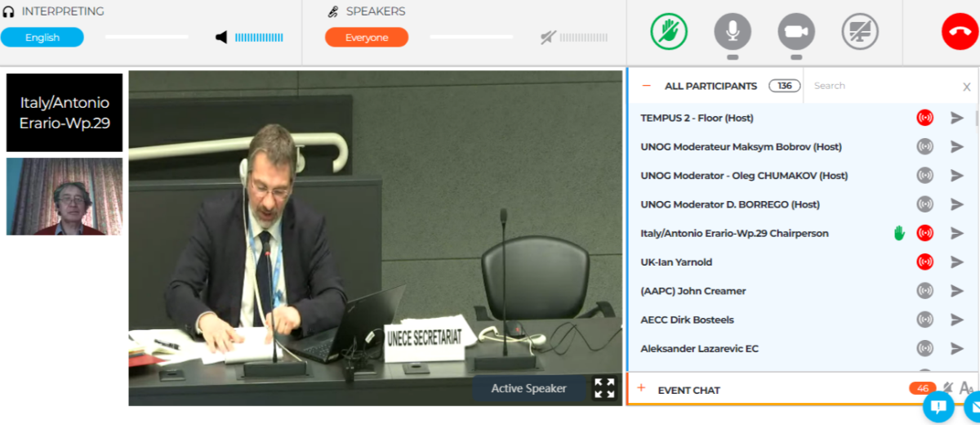Select the remote participant video thumbnail
The image size is (980, 425).
point(65,197)
